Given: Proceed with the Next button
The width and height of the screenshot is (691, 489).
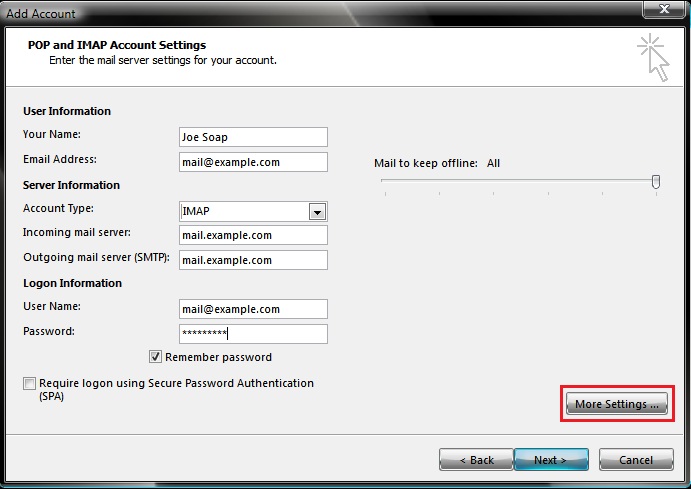Looking at the screenshot, I should [x=551, y=460].
